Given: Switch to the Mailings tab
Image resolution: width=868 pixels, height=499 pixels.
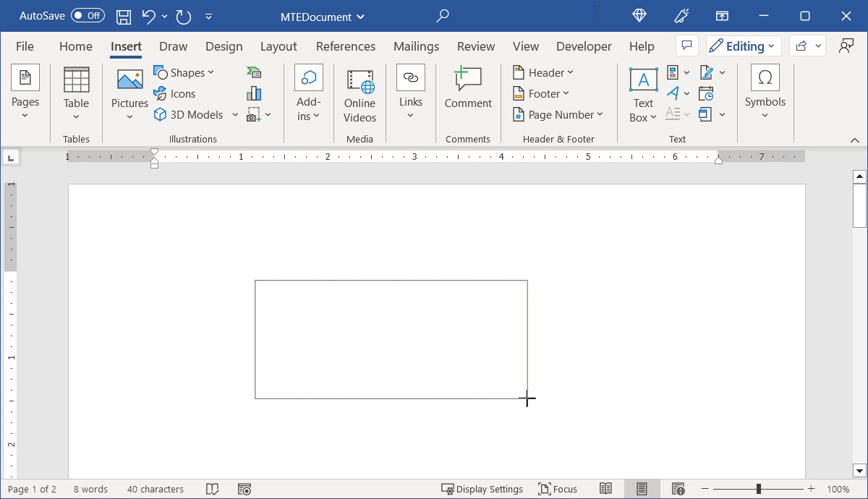Looking at the screenshot, I should (x=416, y=46).
